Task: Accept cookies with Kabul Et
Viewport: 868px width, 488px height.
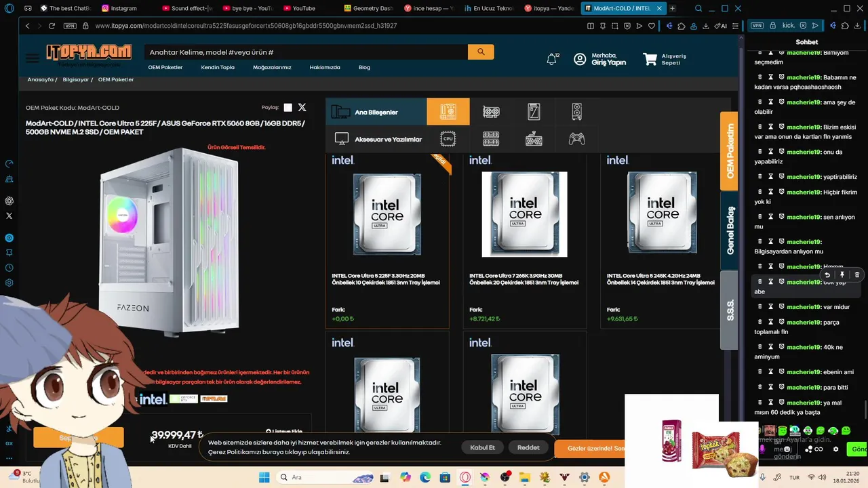Action: click(x=483, y=447)
